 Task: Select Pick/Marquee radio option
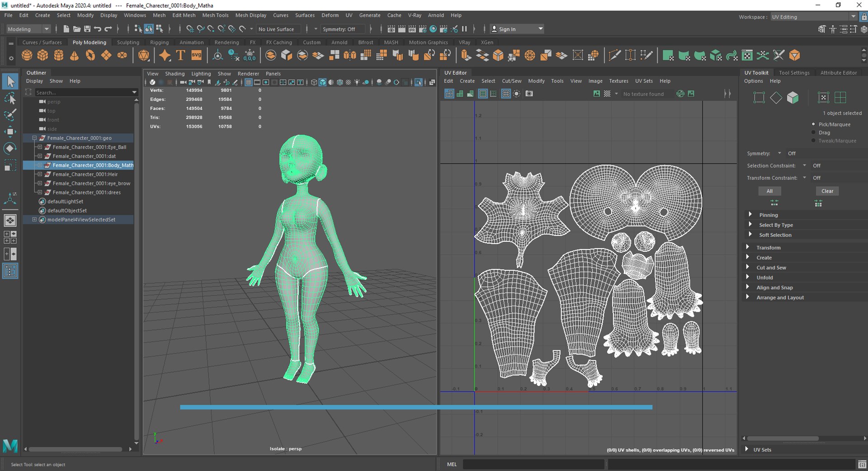point(813,124)
